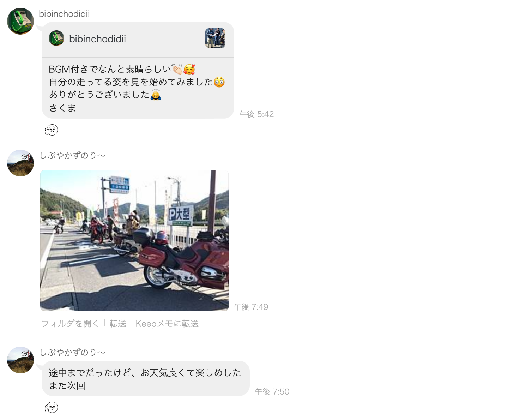Click the name しぶやかずのり〜 above last message

coord(73,353)
